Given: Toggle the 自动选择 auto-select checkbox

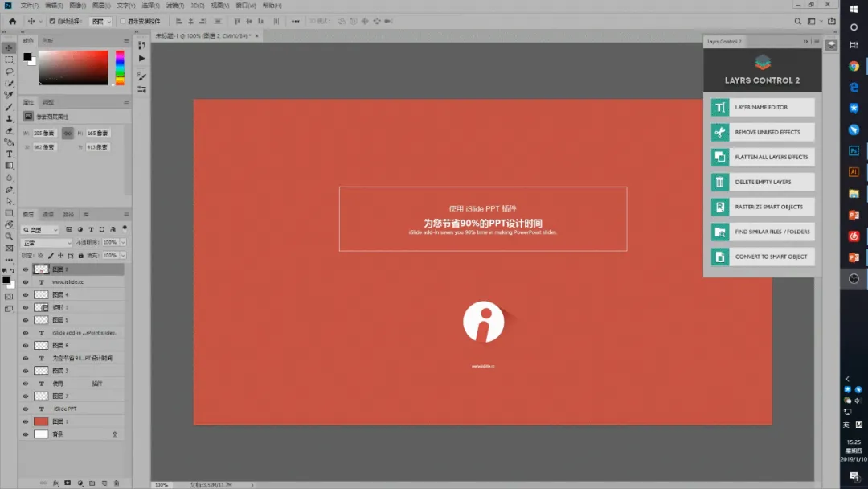Looking at the screenshot, I should (52, 21).
